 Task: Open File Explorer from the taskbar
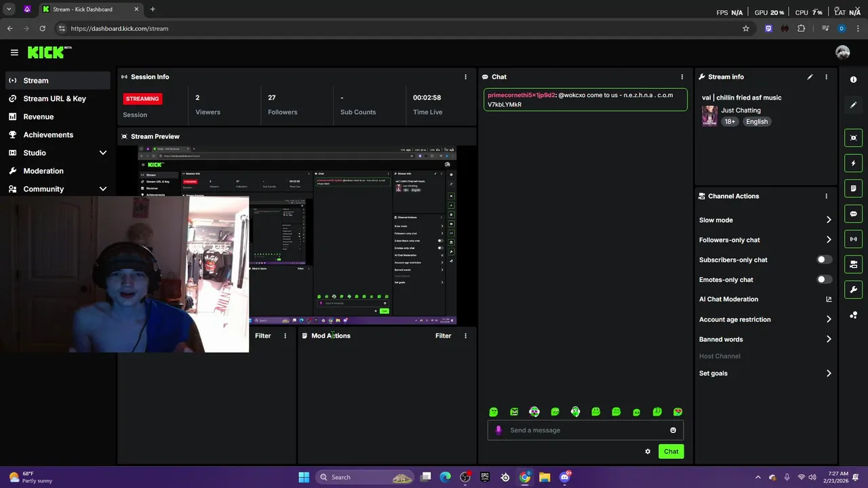545,477
